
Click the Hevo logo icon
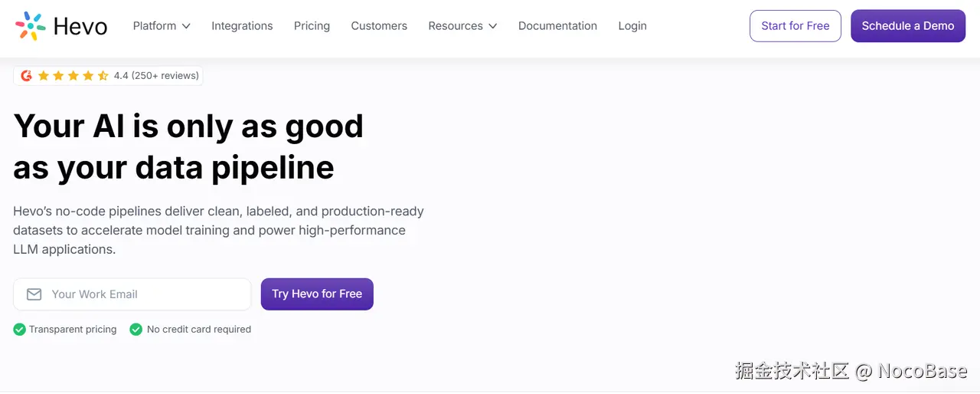coord(31,26)
